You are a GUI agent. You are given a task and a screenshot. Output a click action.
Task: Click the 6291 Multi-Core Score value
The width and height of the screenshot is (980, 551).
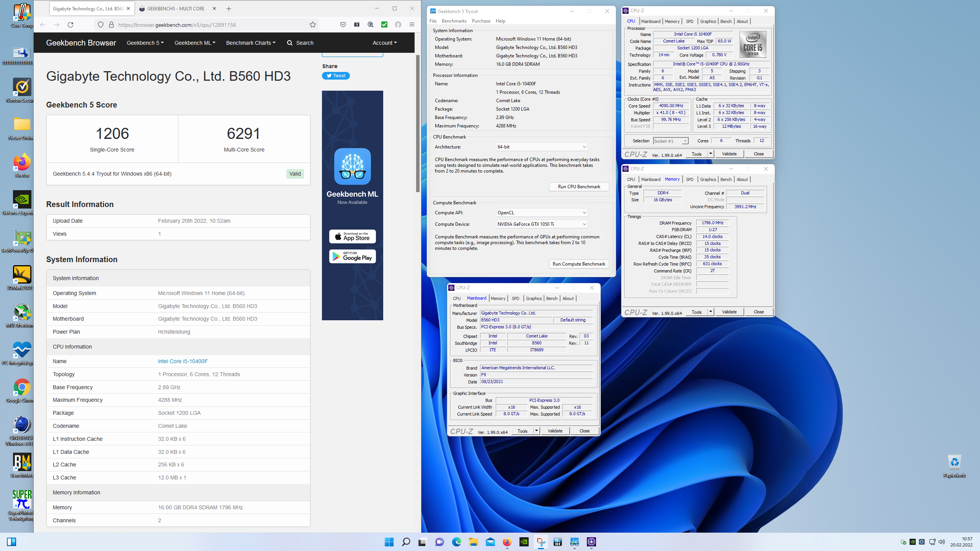coord(244,134)
